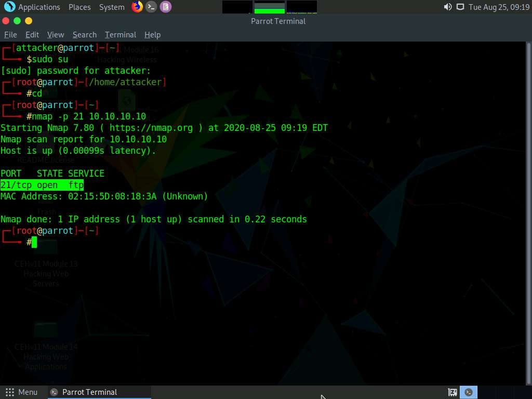The width and height of the screenshot is (532, 399).
Task: Open the Menu grid icon at bottom left
Action: coord(10,392)
